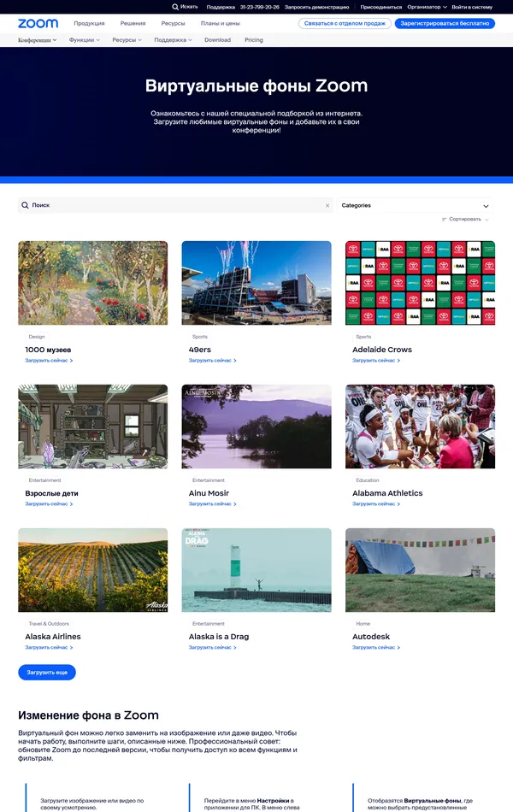
Task: Click the Виртуальные фоны Zoom heading
Action: (x=256, y=85)
